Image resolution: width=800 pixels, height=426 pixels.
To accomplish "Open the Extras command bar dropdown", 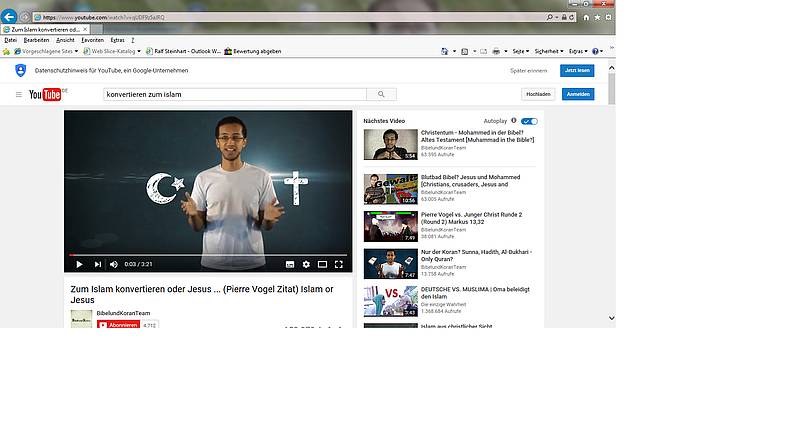I will [578, 51].
